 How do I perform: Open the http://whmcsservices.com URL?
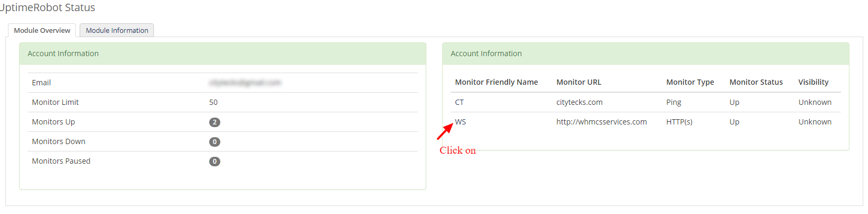pyautogui.click(x=601, y=122)
